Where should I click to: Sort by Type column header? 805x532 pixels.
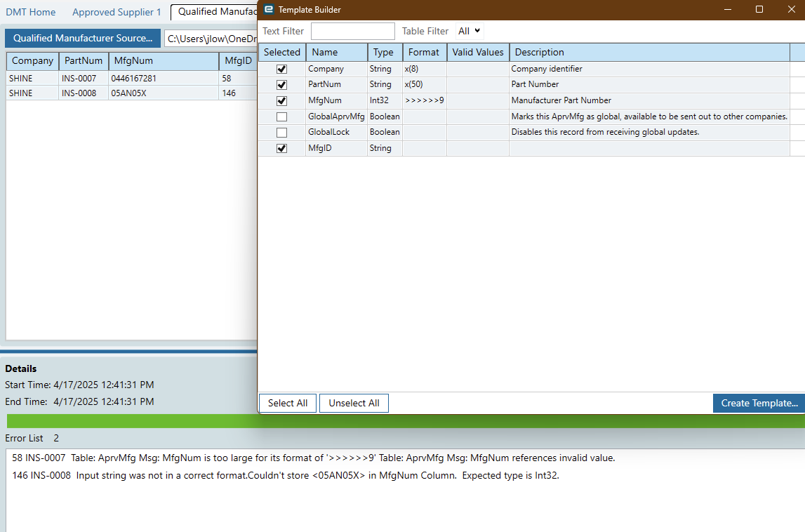pos(385,52)
